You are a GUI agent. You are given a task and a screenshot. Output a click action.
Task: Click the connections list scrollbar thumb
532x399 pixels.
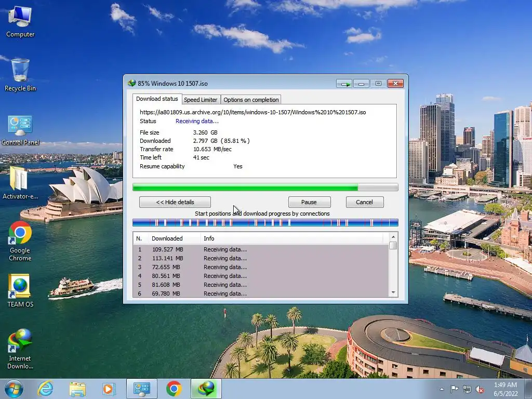click(393, 245)
